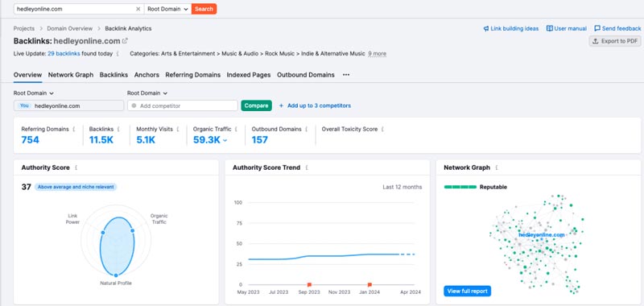Clear the domain search field with X
Image resolution: width=644 pixels, height=306 pixels.
pos(138,9)
